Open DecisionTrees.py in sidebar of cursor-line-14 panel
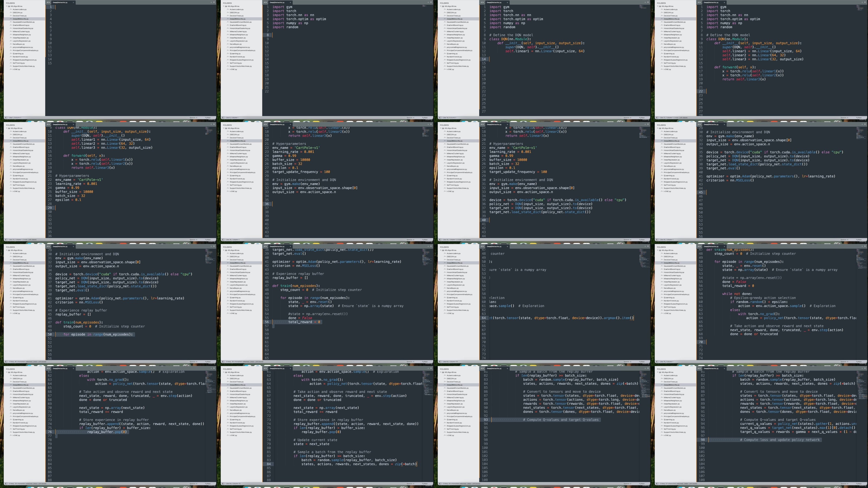 pos(454,16)
